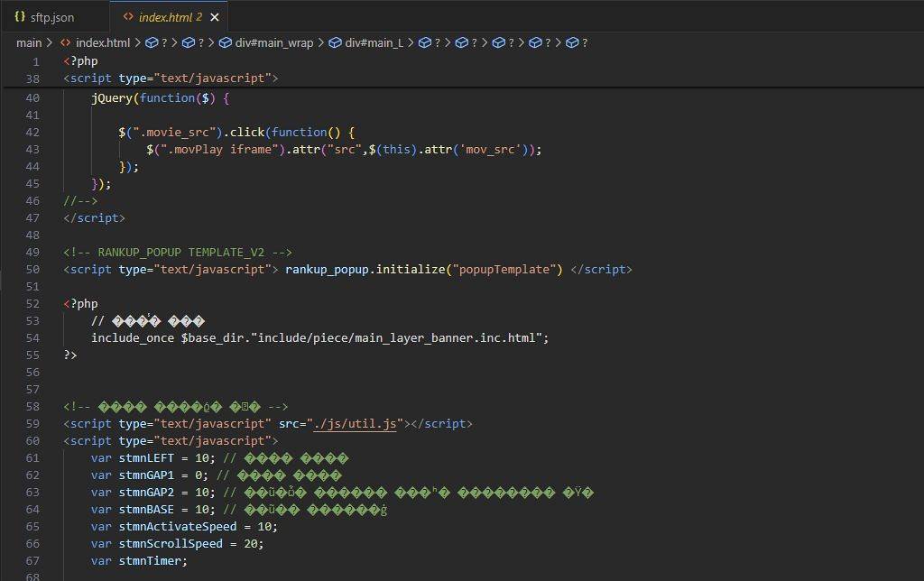The height and width of the screenshot is (581, 924).
Task: Click the last cube icon at the breadcrumb's end
Action: 572,42
